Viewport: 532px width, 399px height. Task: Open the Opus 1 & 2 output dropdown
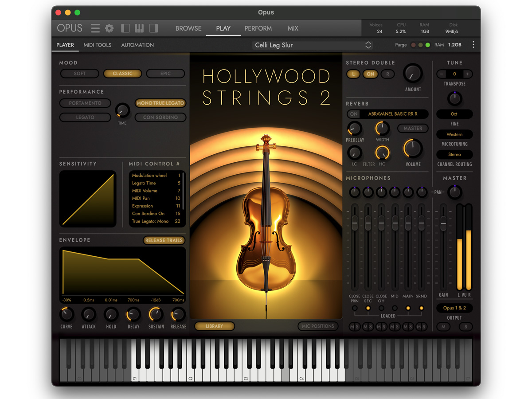454,308
